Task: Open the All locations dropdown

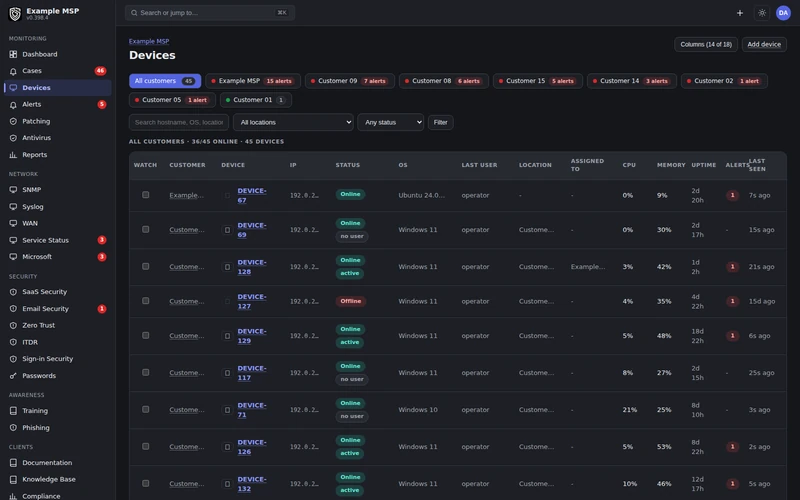Action: (x=293, y=122)
